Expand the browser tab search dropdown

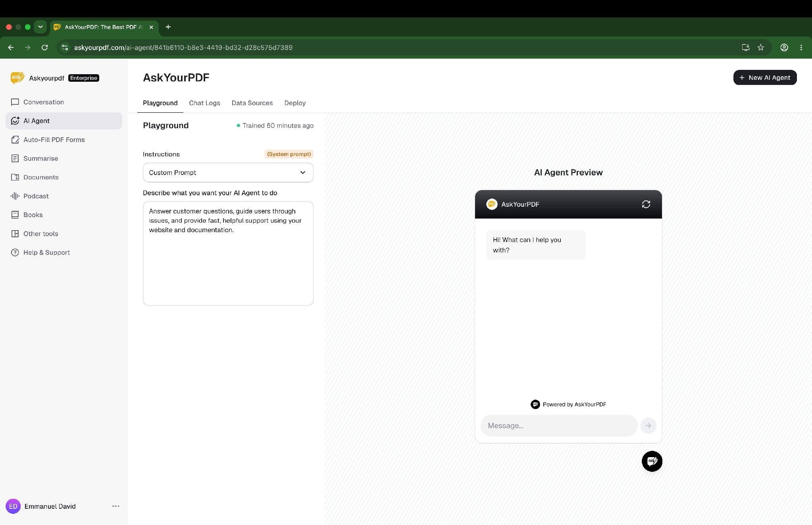(x=40, y=27)
